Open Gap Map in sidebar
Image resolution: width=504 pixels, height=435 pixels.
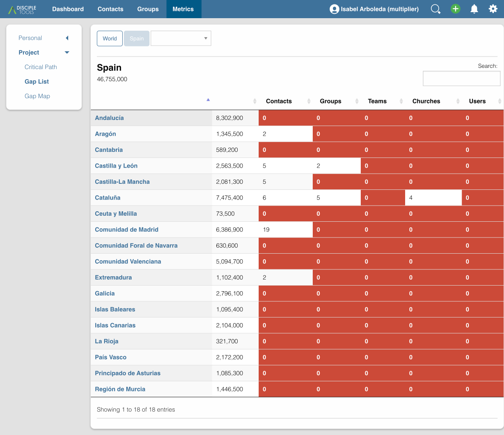[37, 96]
